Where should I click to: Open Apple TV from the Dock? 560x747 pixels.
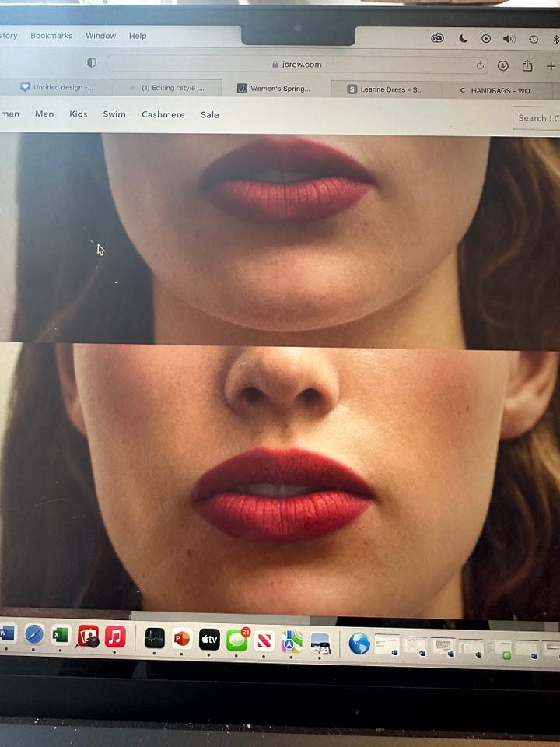click(x=209, y=640)
